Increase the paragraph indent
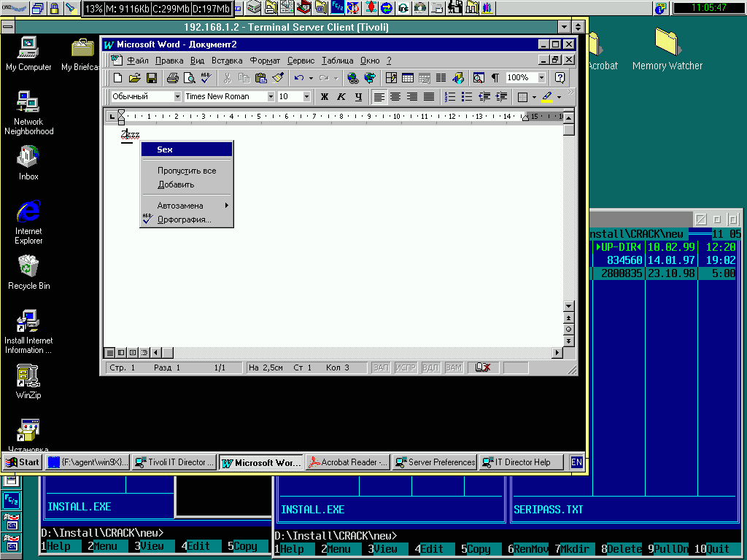 click(x=501, y=97)
